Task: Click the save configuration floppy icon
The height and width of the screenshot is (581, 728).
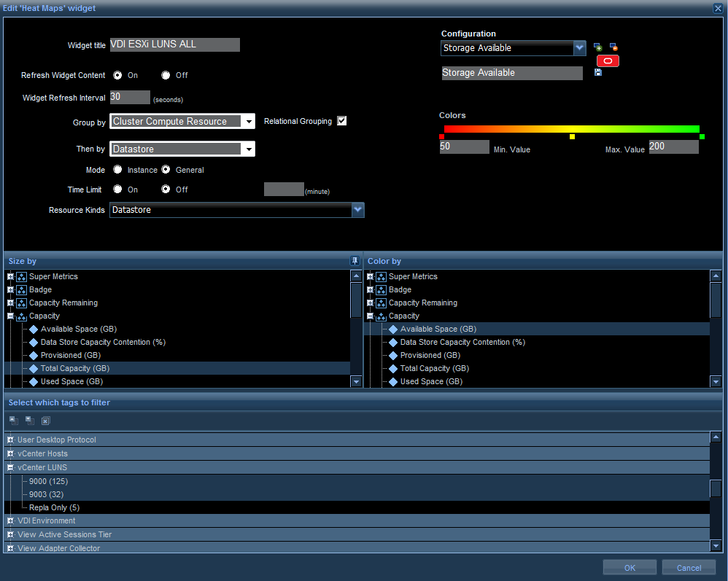Action: tap(598, 73)
